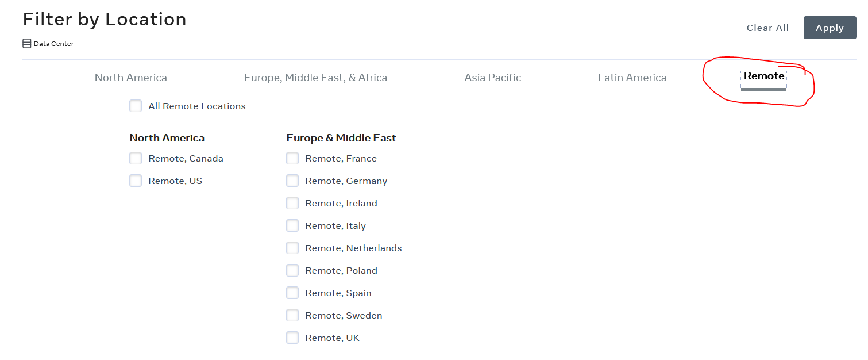Select the Asia Pacific tab

point(492,77)
